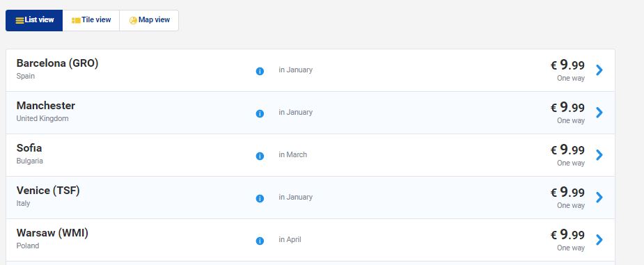This screenshot has height=265, width=644.
Task: Open Barcelona (GRO) fare via chevron arrow
Action: point(599,70)
